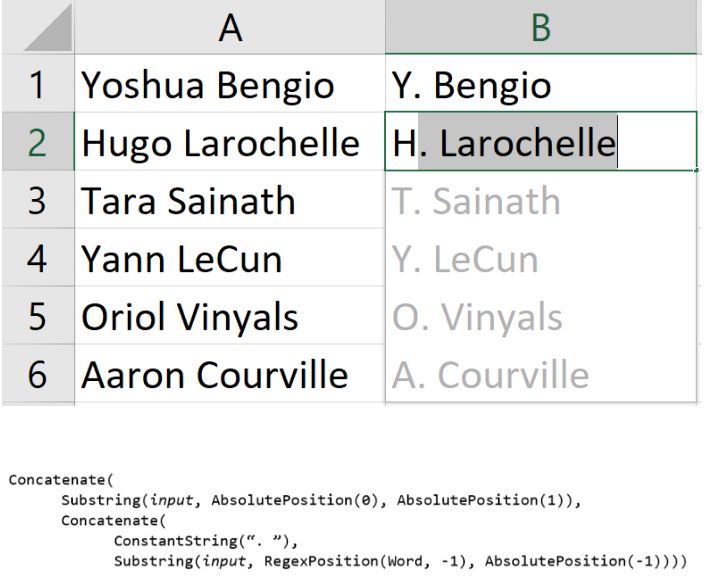Click cell containing Yann LeCun
This screenshot has height=577, width=717.
point(230,257)
